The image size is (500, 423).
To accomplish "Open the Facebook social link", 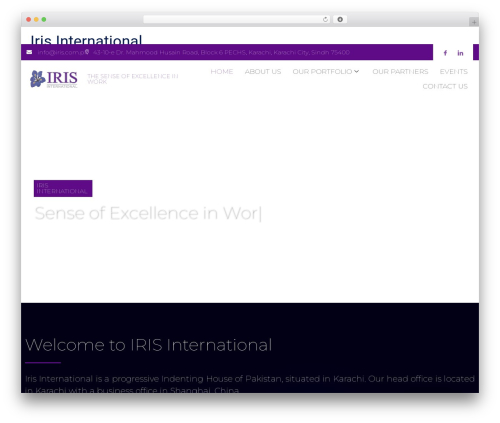I will point(445,53).
